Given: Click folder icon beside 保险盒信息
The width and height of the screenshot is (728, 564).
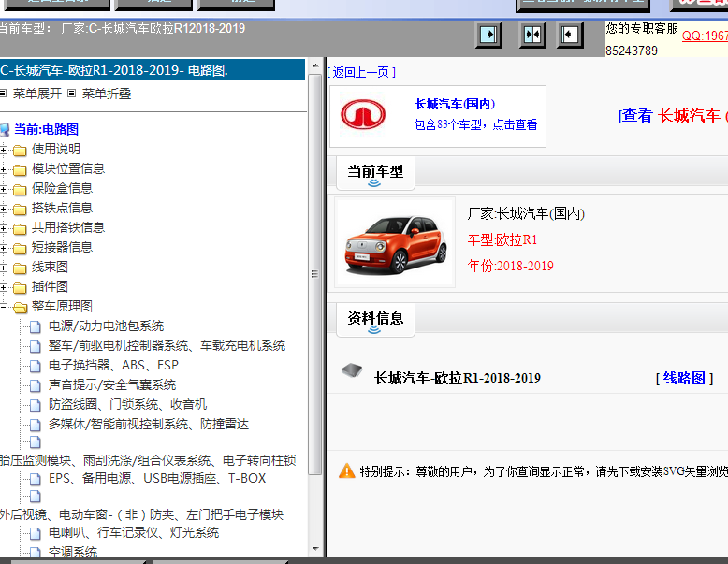Looking at the screenshot, I should [x=20, y=189].
